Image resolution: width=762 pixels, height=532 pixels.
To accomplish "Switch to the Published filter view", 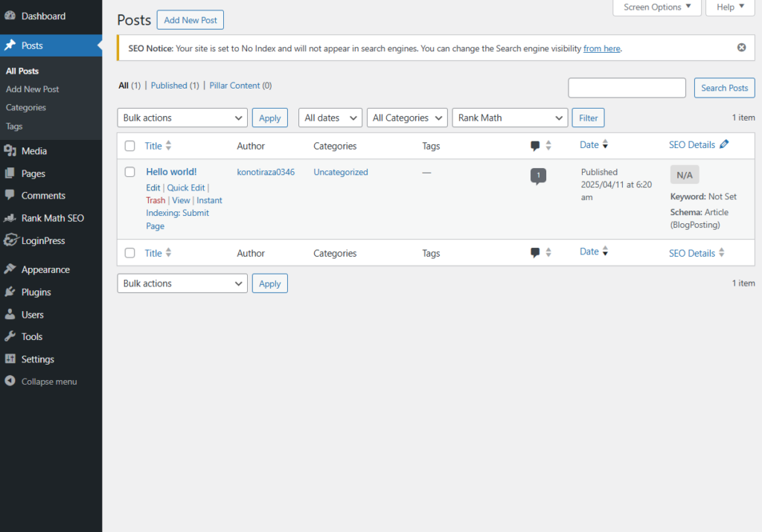I will click(x=169, y=86).
